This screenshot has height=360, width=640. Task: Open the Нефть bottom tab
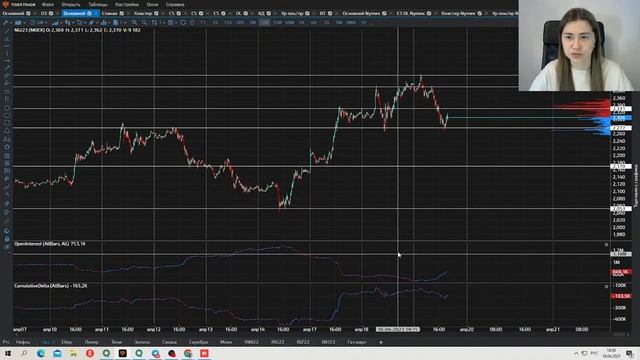23,342
